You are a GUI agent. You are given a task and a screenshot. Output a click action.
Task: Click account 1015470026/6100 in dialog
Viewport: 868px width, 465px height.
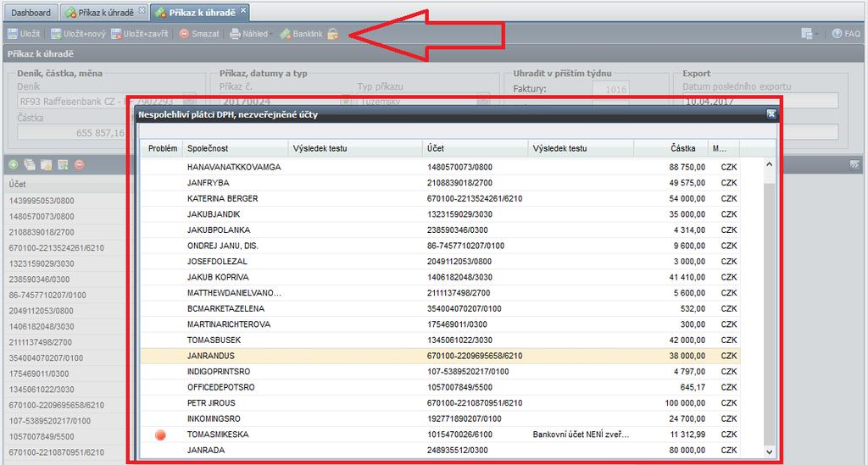pos(459,435)
